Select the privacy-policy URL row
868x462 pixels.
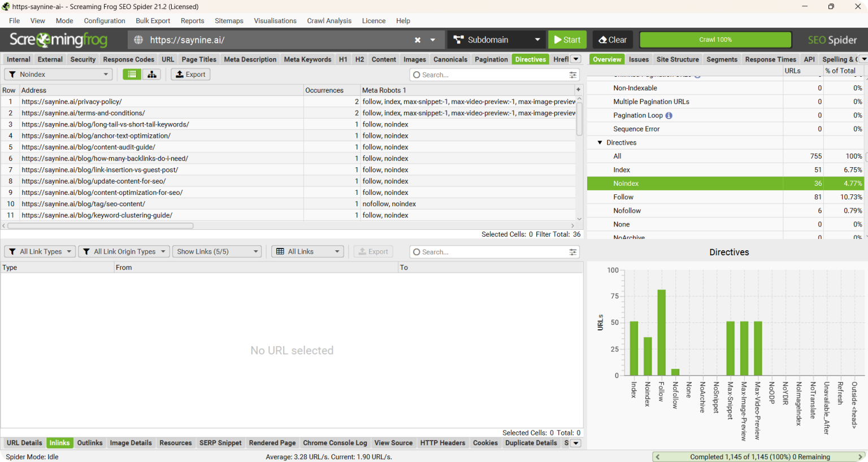tap(288, 102)
